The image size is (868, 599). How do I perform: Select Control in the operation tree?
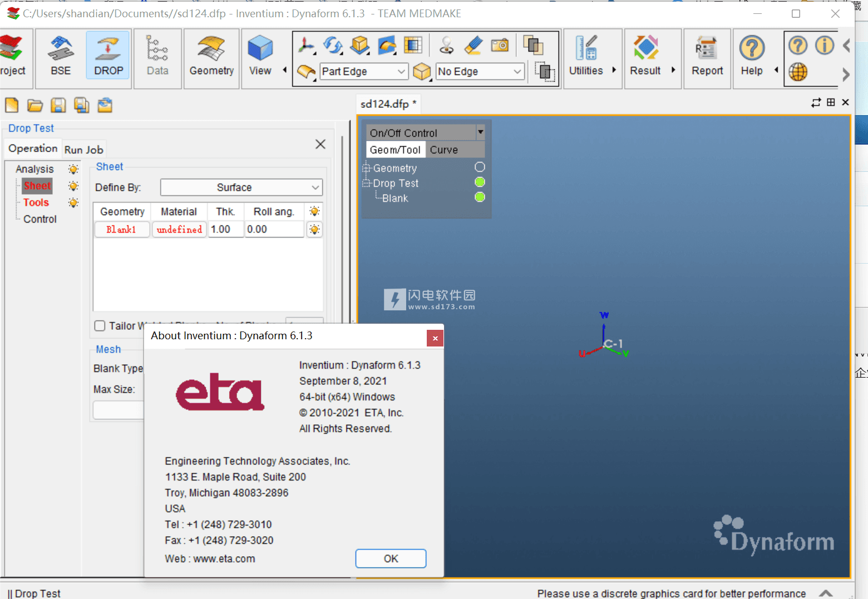40,219
